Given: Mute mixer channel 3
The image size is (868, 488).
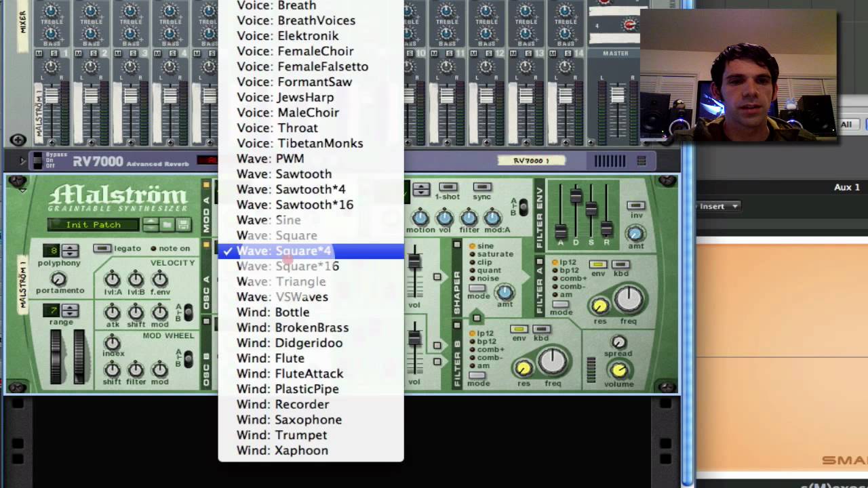Looking at the screenshot, I should coord(117,54).
